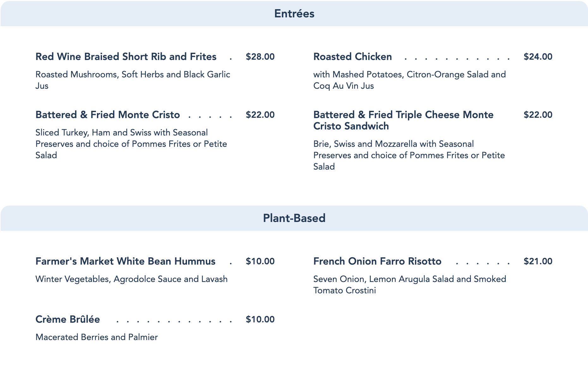This screenshot has height=365, width=588.
Task: Click the White Bean Hummus $10.00 price
Action: 260,261
